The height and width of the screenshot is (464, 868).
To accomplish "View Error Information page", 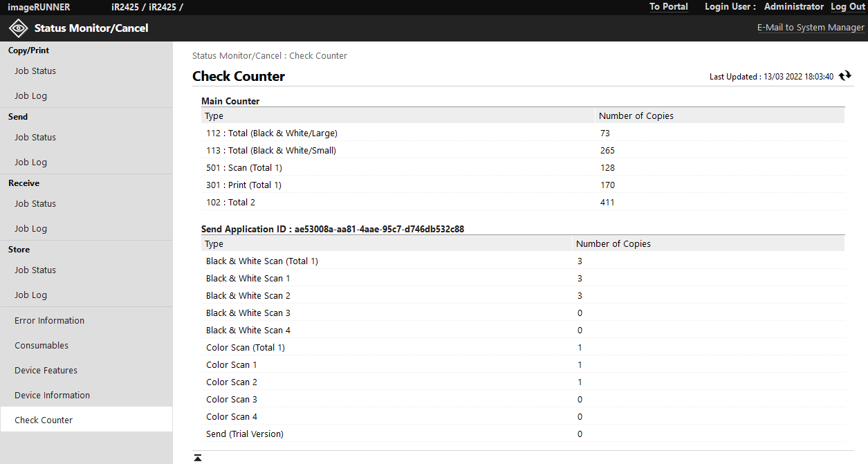I will 49,321.
